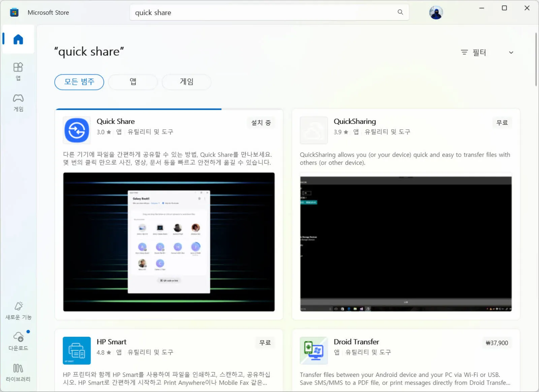Click the QuickSharing screenshot thumbnail
This screenshot has width=539, height=392.
point(406,242)
